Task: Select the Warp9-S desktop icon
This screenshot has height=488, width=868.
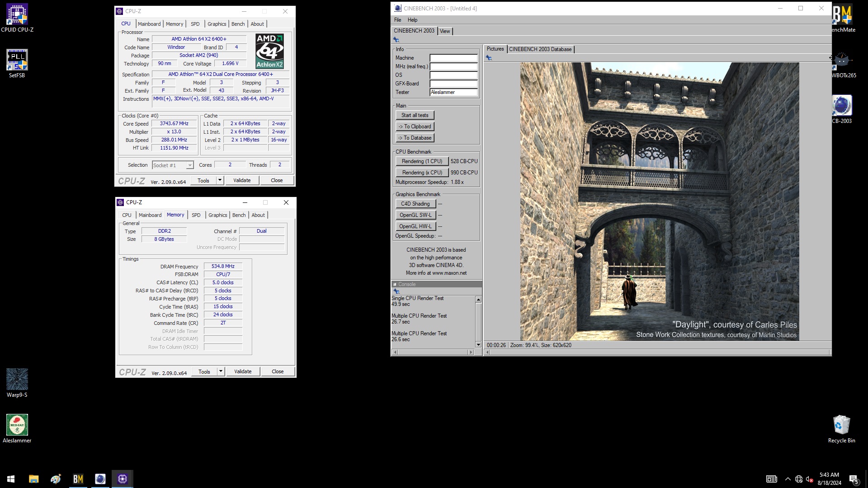Action: (17, 383)
